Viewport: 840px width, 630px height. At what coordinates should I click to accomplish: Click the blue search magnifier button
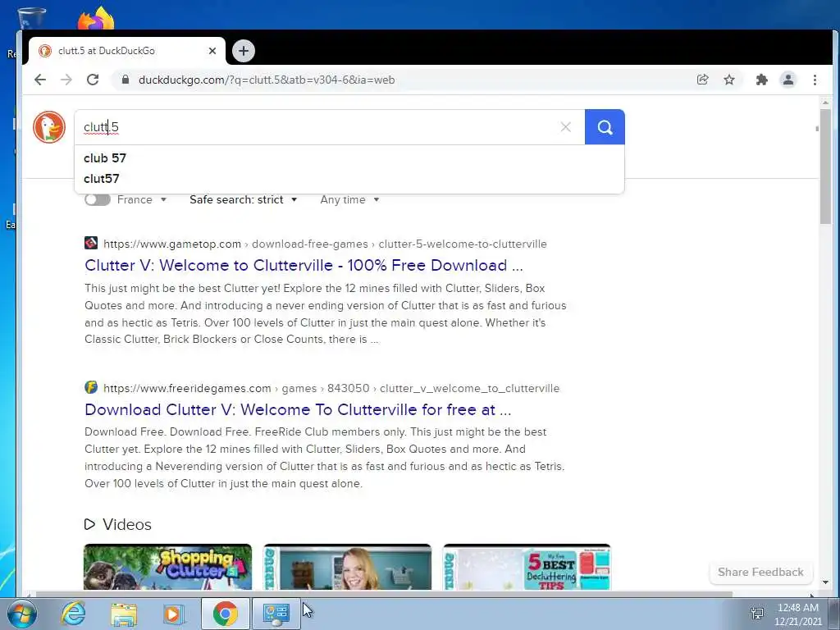605,127
